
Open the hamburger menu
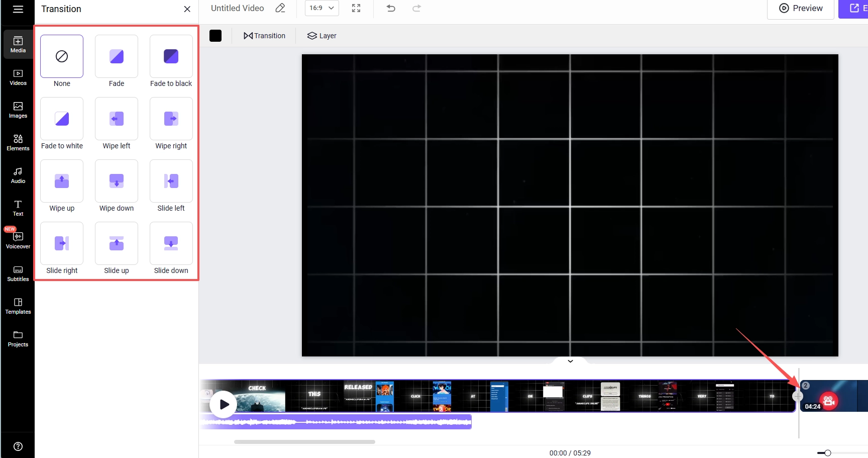pos(18,8)
